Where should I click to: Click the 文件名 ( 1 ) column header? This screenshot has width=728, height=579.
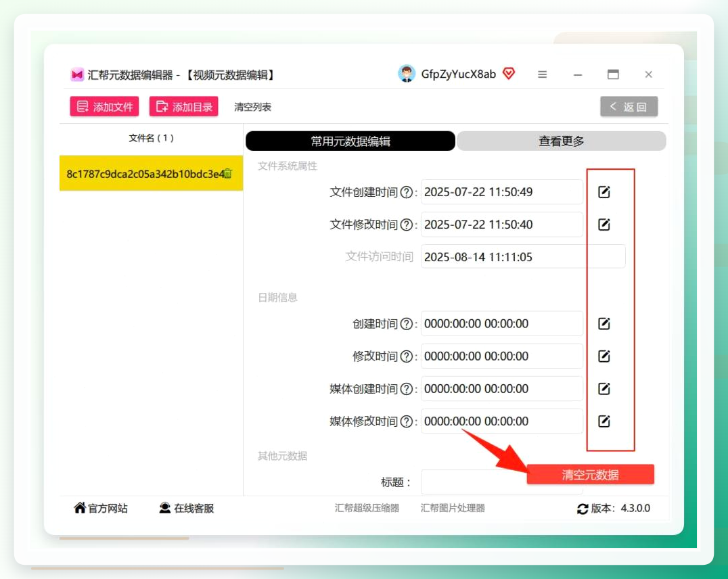152,138
